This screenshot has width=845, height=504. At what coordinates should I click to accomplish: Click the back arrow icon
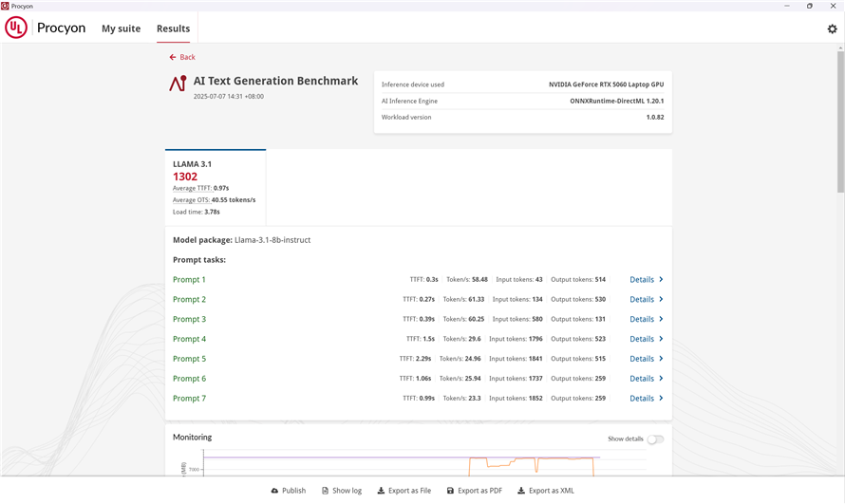click(x=173, y=57)
